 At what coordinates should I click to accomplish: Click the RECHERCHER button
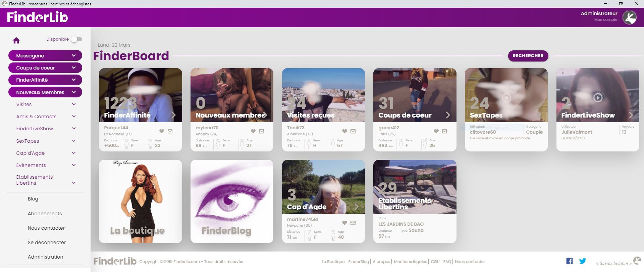coord(528,56)
